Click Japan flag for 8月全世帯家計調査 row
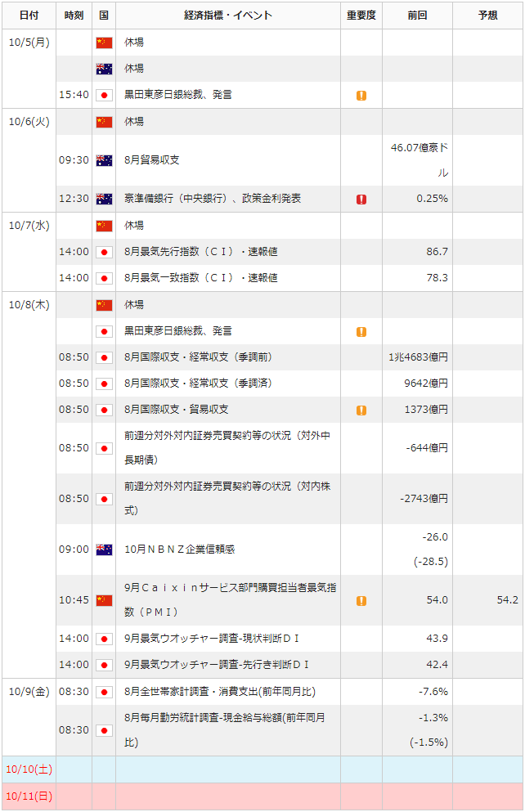 (104, 693)
